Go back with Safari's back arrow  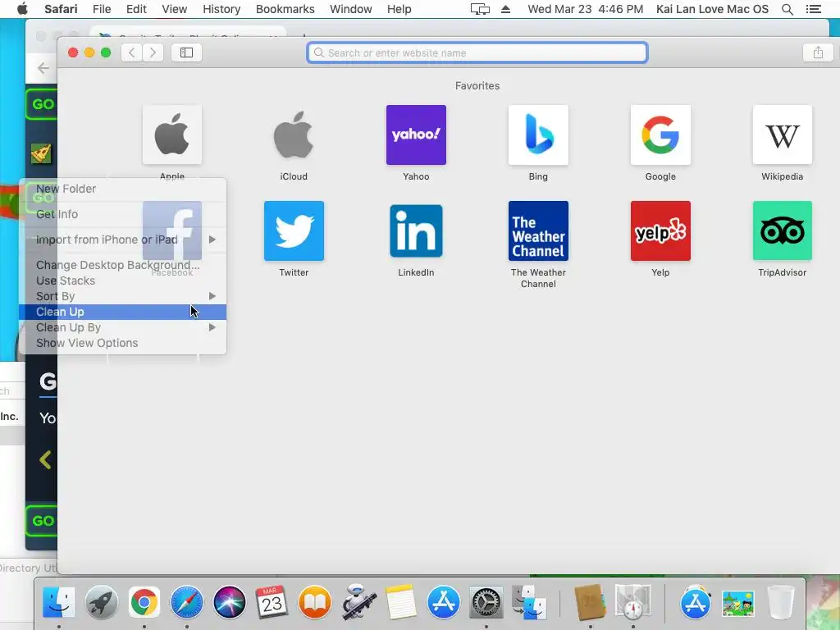pos(132,52)
